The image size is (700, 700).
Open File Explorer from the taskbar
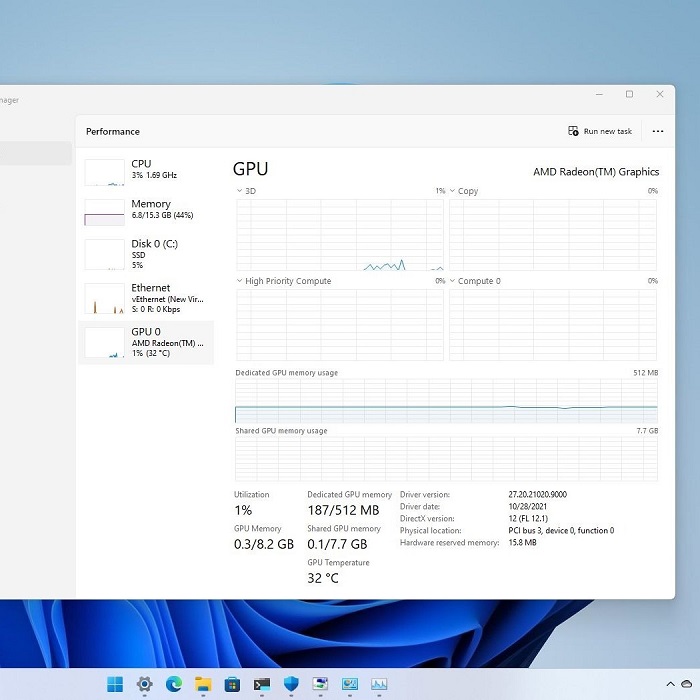203,684
